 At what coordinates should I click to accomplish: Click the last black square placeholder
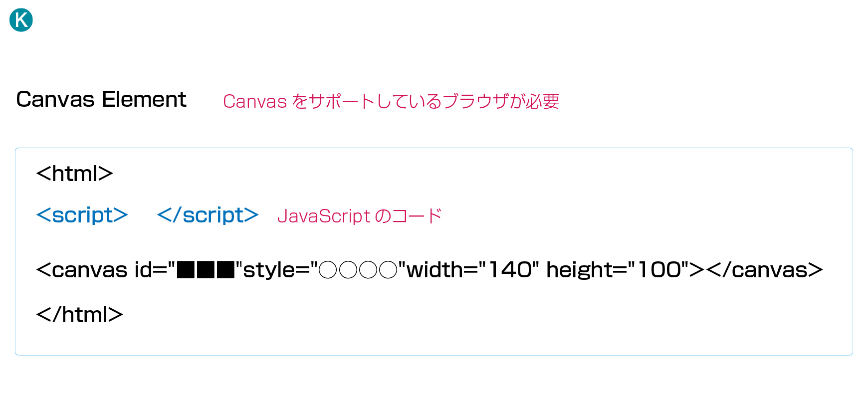pyautogui.click(x=226, y=270)
